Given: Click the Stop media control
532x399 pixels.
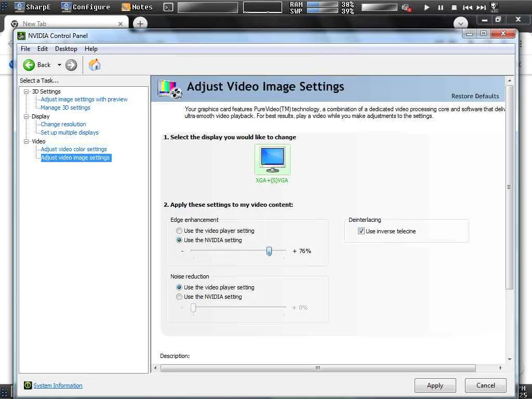Looking at the screenshot, I should click(454, 7).
